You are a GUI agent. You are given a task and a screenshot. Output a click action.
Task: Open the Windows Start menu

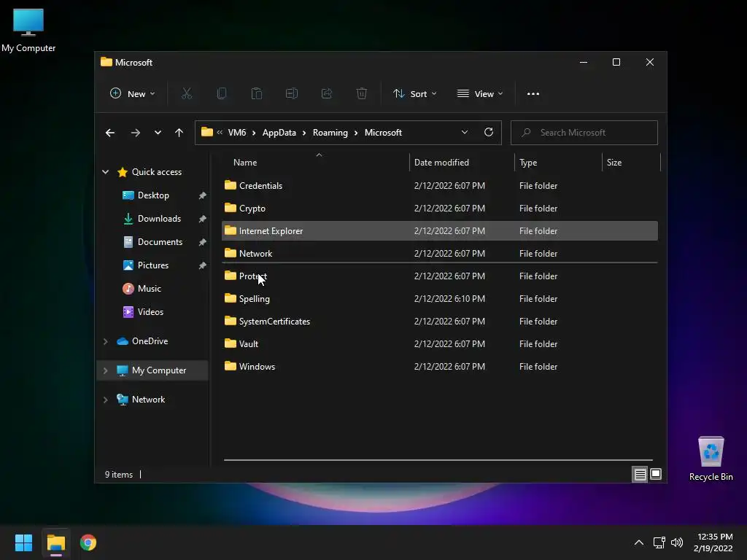click(23, 542)
